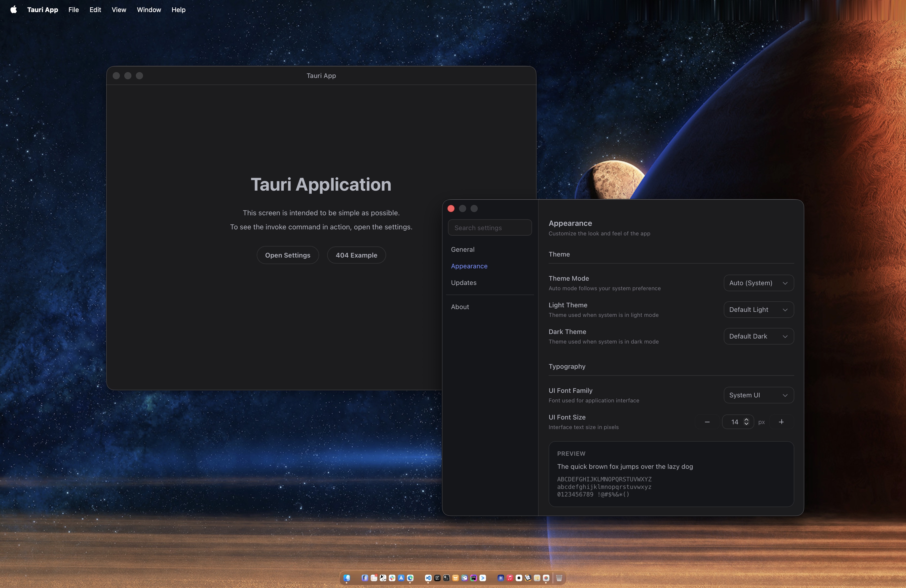Image resolution: width=906 pixels, height=588 pixels.
Task: Open the Window menu
Action: click(149, 10)
